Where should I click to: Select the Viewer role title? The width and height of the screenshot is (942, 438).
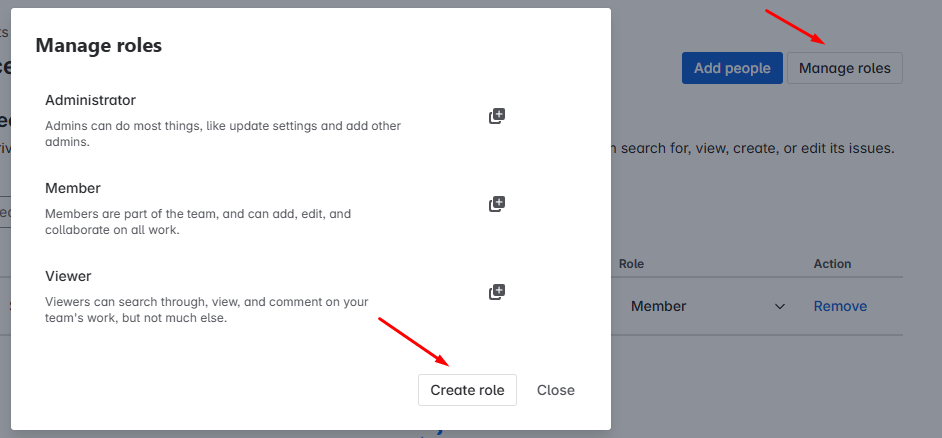click(68, 276)
